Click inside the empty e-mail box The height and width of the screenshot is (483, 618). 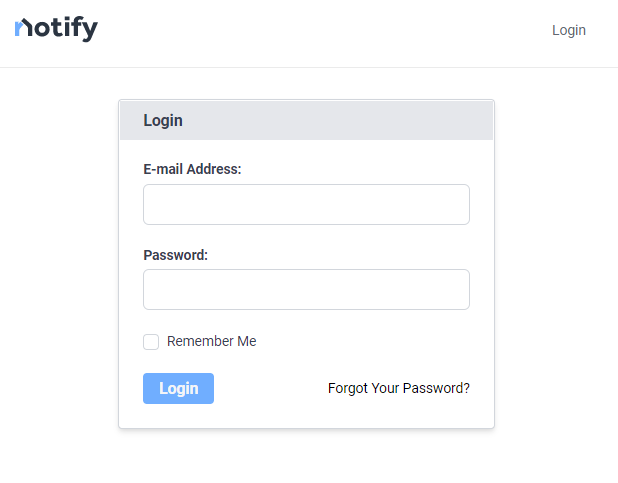306,204
